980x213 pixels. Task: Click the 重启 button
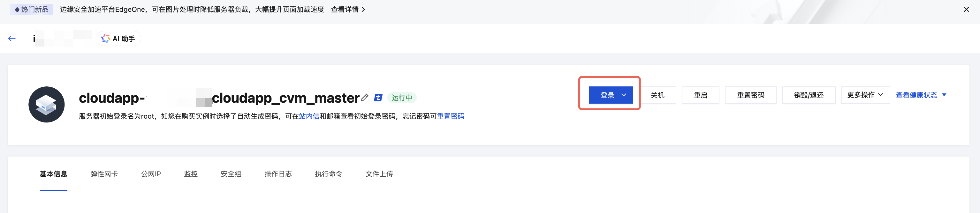pos(700,95)
